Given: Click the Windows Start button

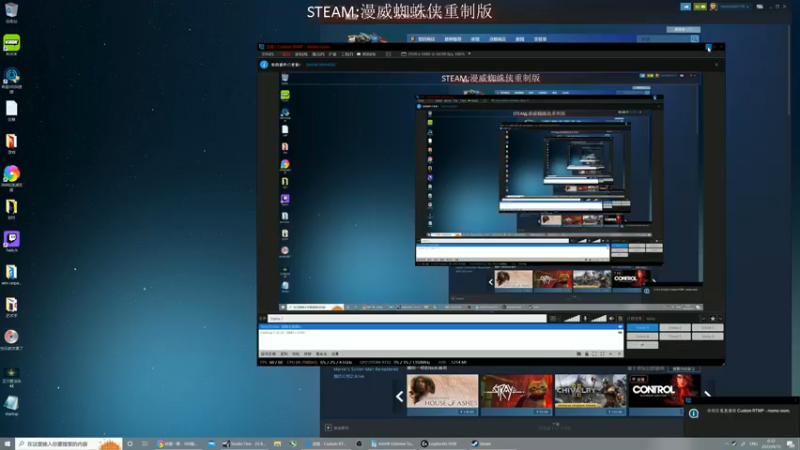Looking at the screenshot, I should (x=7, y=444).
